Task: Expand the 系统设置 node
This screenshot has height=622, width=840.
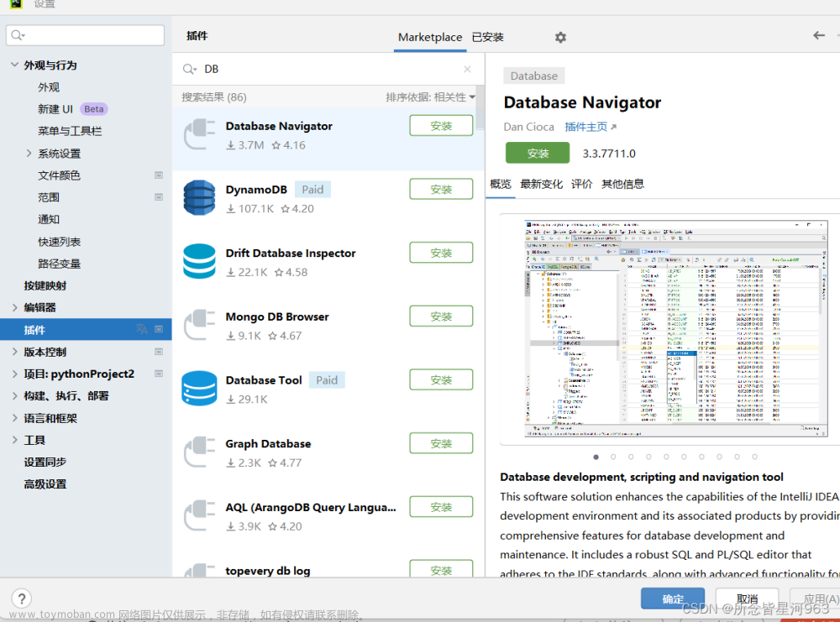Action: pyautogui.click(x=29, y=153)
